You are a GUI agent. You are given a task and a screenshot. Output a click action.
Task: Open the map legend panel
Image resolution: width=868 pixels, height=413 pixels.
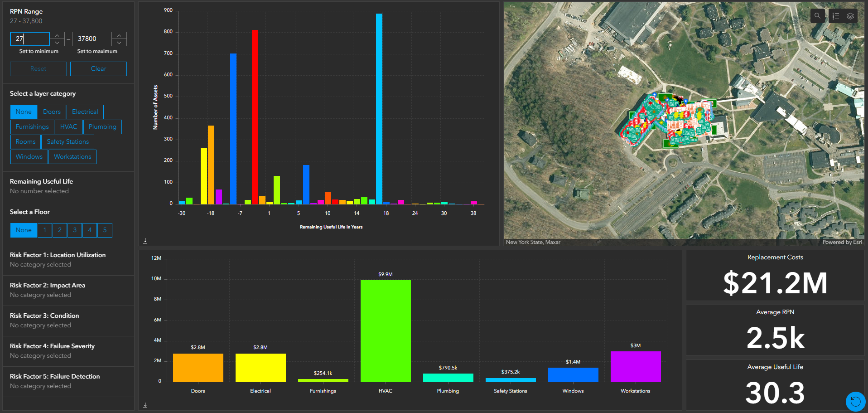coord(835,15)
